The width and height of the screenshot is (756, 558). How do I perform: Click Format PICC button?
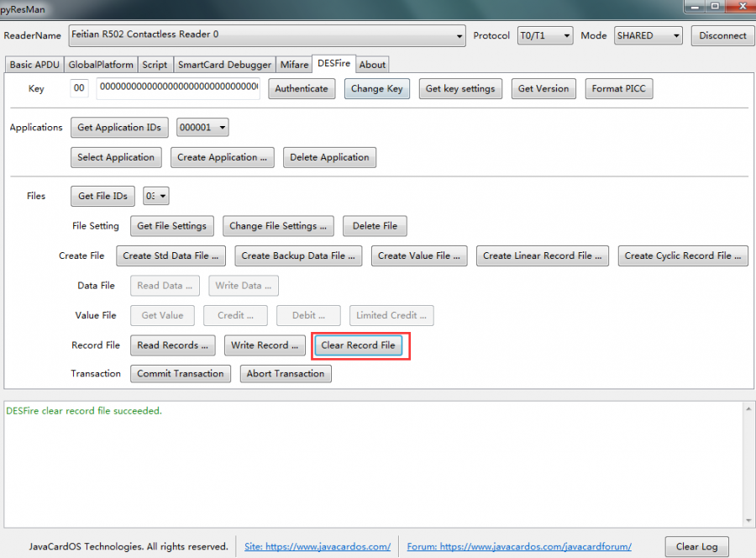[x=618, y=89]
